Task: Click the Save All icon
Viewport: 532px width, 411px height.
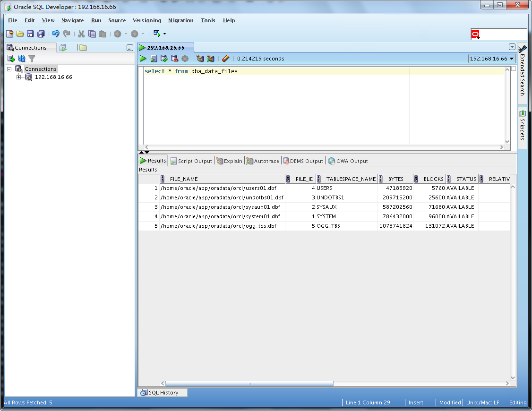Action: [41, 34]
